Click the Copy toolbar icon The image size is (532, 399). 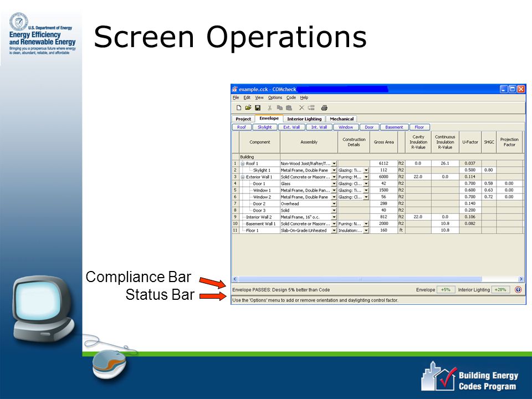(x=279, y=108)
